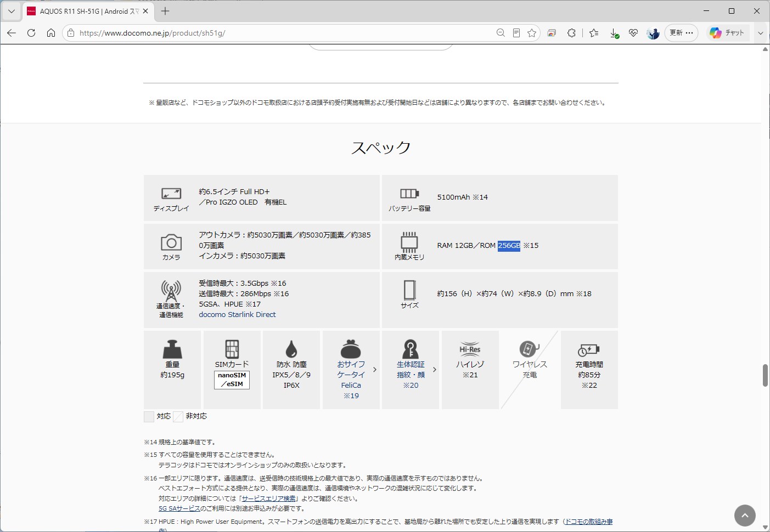Click the 5GSA、HPUE ※17 text
The height and width of the screenshot is (532, 770).
tap(229, 304)
